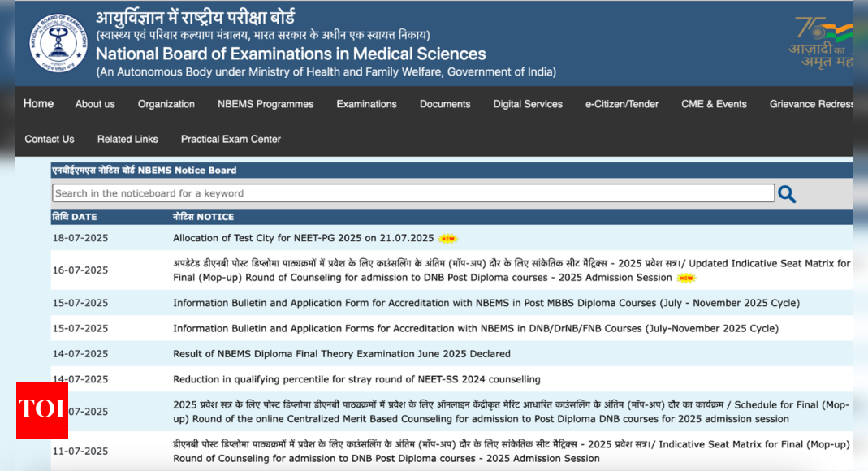This screenshot has width=868, height=471.
Task: Click National Board of Examinations in Medical Sciences title
Action: [291, 54]
